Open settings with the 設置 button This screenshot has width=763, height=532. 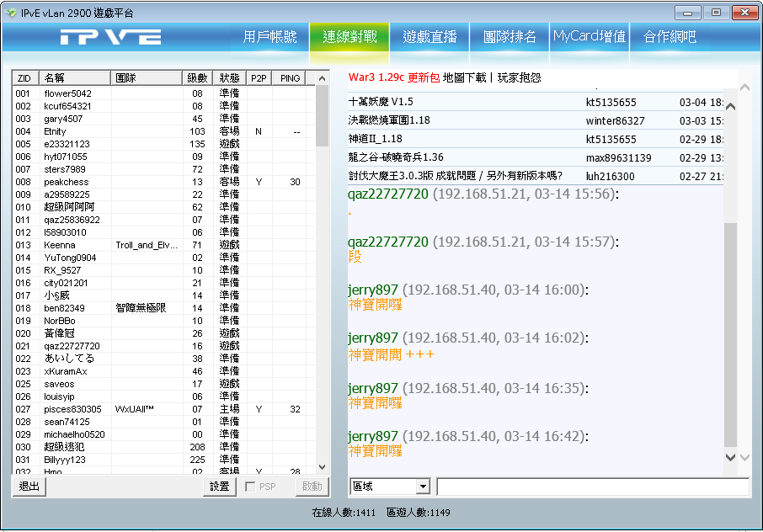[219, 487]
